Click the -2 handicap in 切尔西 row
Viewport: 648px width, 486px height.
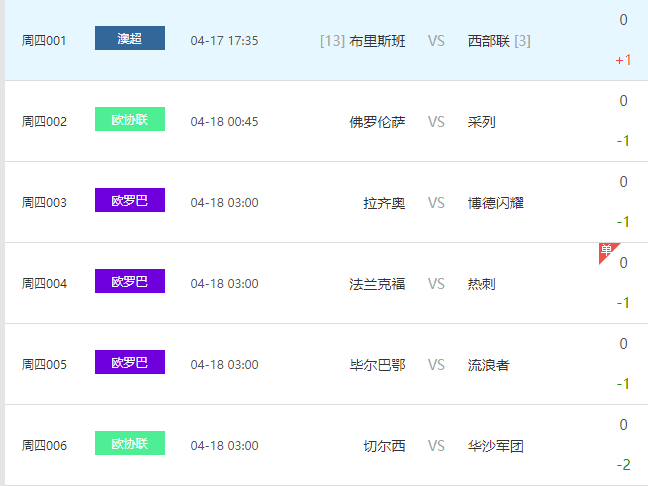pyautogui.click(x=623, y=465)
